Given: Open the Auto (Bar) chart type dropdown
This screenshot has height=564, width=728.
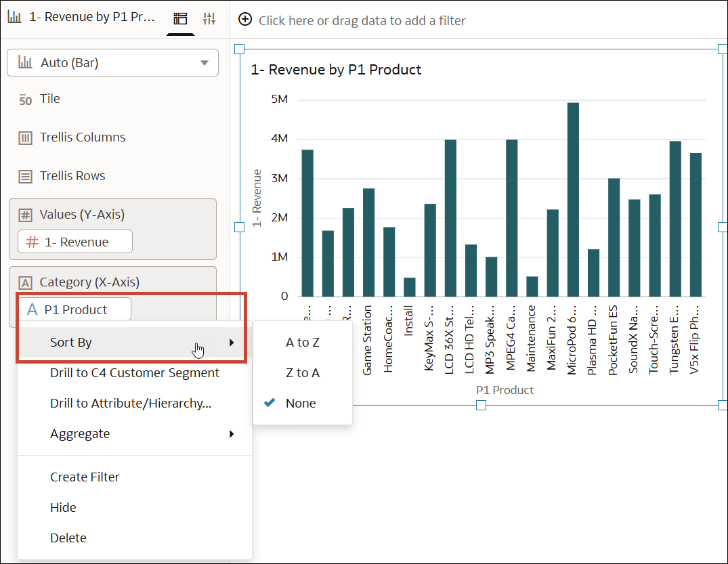Looking at the screenshot, I should point(112,62).
